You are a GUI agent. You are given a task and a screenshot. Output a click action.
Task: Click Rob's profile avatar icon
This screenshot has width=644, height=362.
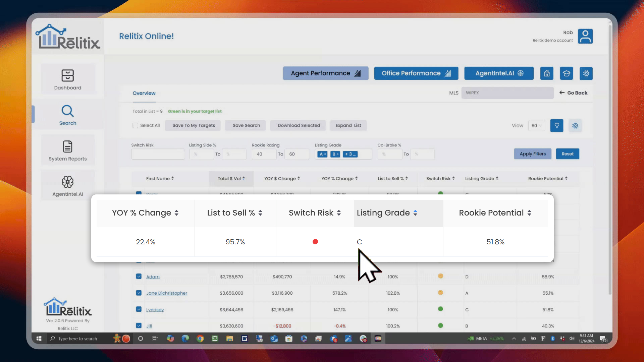click(586, 36)
